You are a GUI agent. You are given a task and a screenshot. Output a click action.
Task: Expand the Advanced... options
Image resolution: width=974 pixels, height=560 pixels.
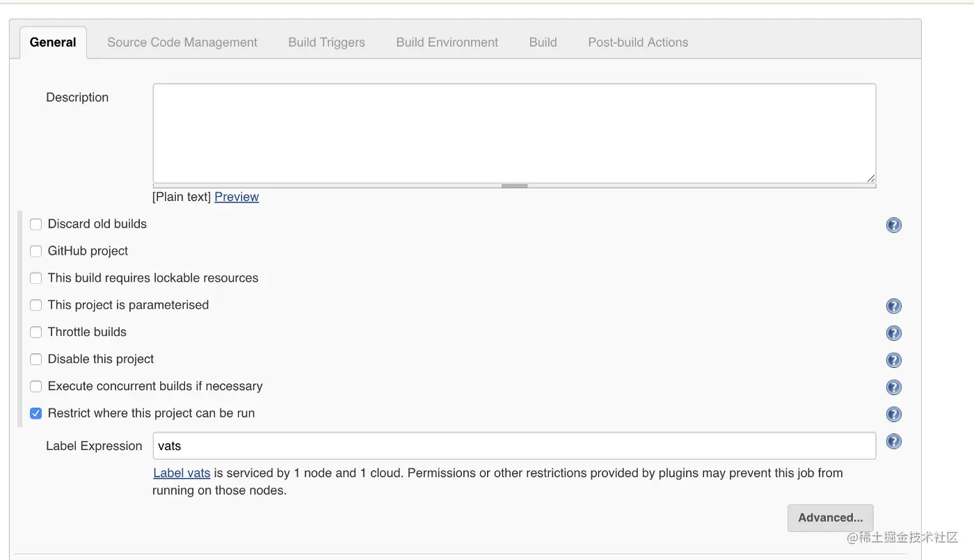coord(830,518)
